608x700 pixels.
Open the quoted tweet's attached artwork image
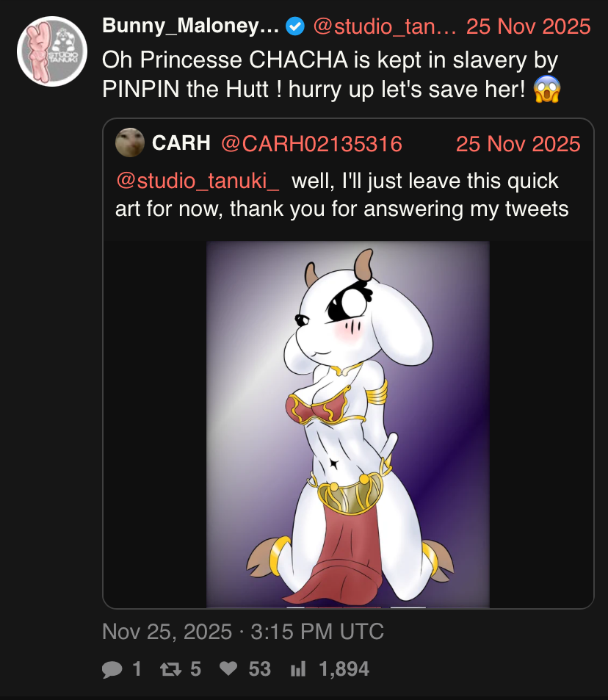[x=348, y=424]
